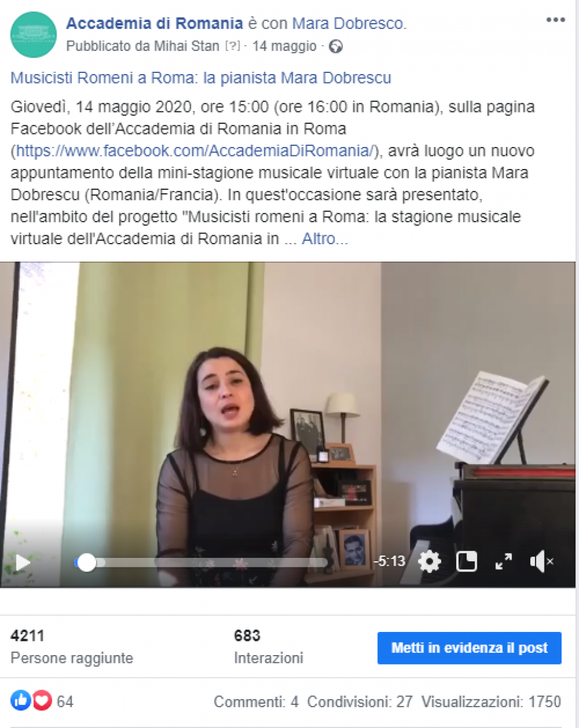The image size is (579, 728).
Task: Open the AccademiaDiRomania Facebook URL
Action: pos(196,151)
